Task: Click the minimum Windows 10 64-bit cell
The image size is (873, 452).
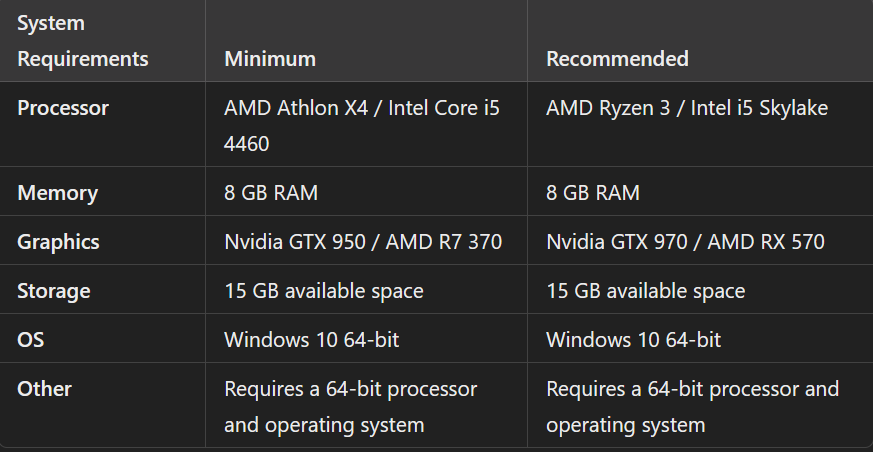Action: point(312,340)
